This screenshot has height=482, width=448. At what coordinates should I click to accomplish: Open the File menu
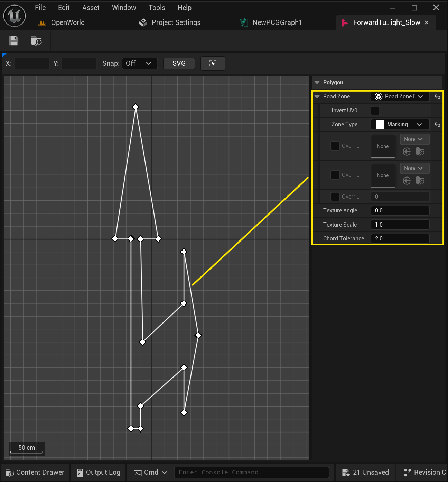pyautogui.click(x=40, y=8)
